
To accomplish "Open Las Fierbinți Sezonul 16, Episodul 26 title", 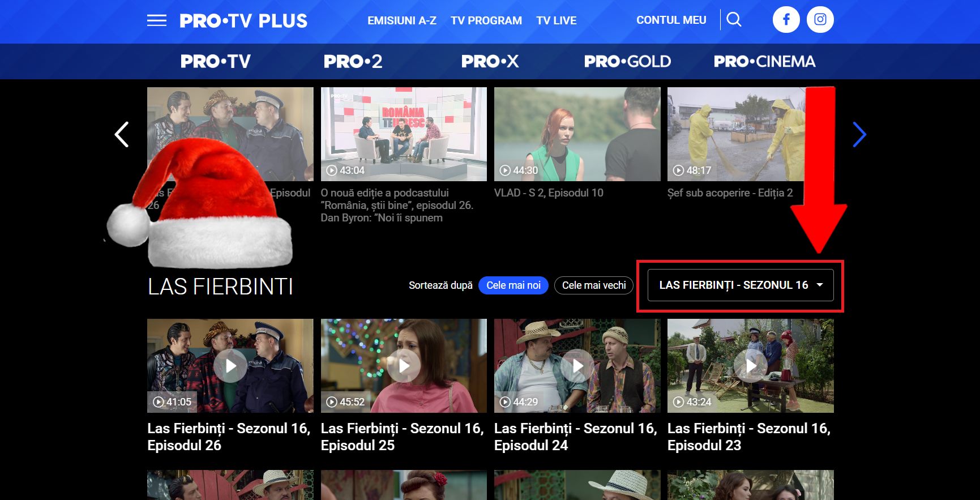I will pos(229,437).
